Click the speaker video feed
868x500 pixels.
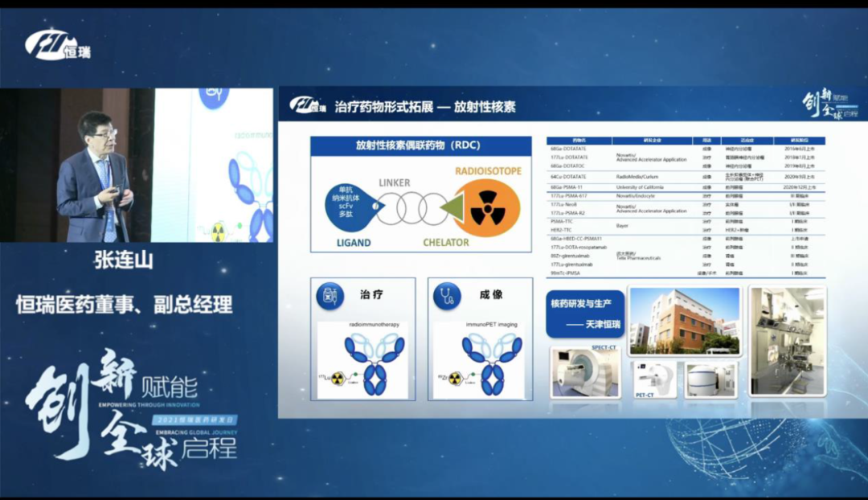coord(137,165)
